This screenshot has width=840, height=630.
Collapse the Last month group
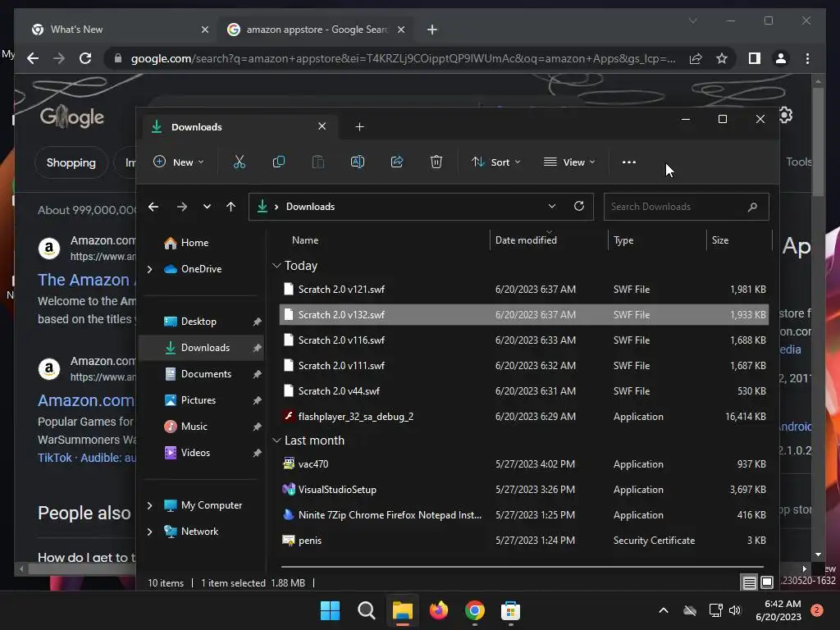coord(276,441)
